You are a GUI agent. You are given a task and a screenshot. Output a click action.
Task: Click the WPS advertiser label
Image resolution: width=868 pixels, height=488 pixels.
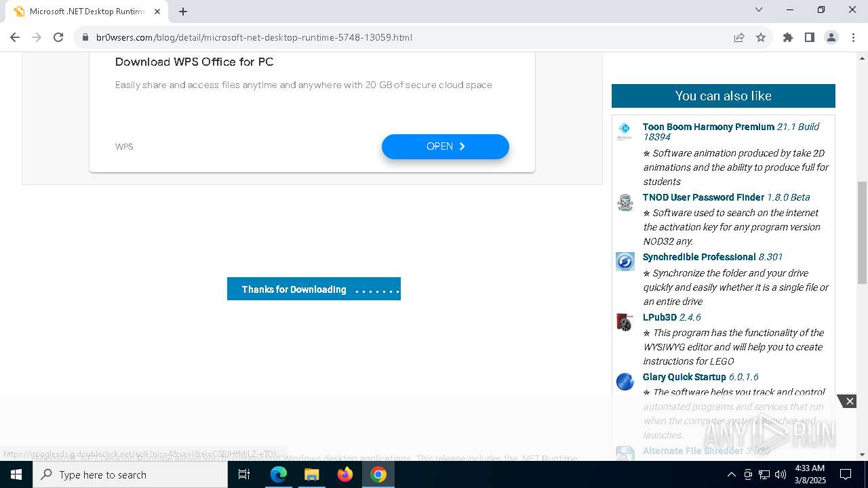[124, 146]
